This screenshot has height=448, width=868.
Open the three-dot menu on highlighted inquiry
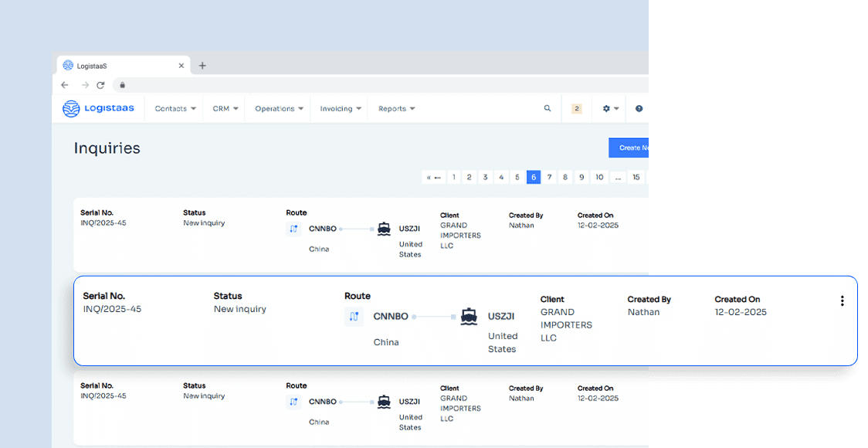(x=842, y=301)
